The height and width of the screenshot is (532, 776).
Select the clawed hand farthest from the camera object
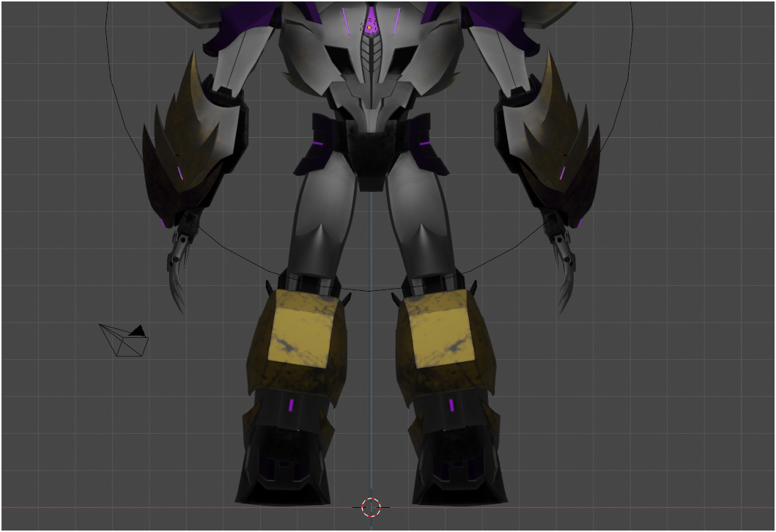coord(563,262)
